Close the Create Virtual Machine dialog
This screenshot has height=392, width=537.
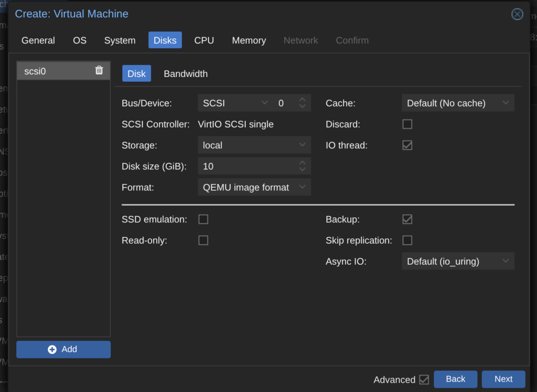coord(517,14)
